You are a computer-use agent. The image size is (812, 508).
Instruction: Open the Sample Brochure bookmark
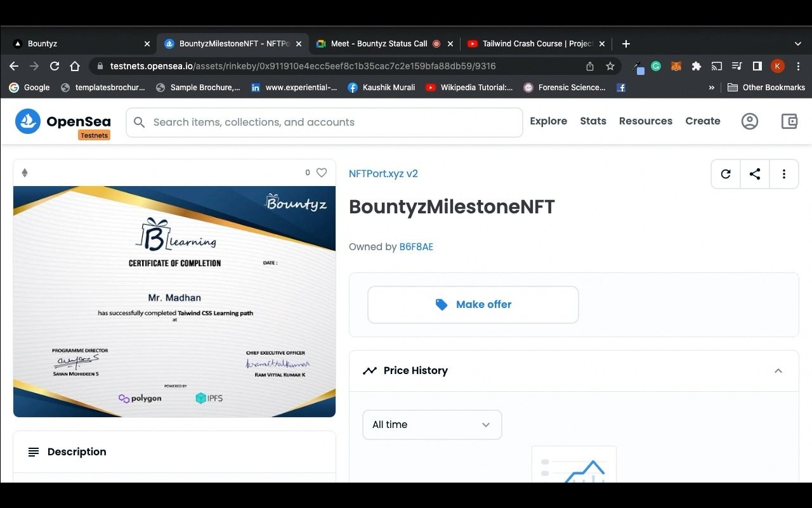198,88
